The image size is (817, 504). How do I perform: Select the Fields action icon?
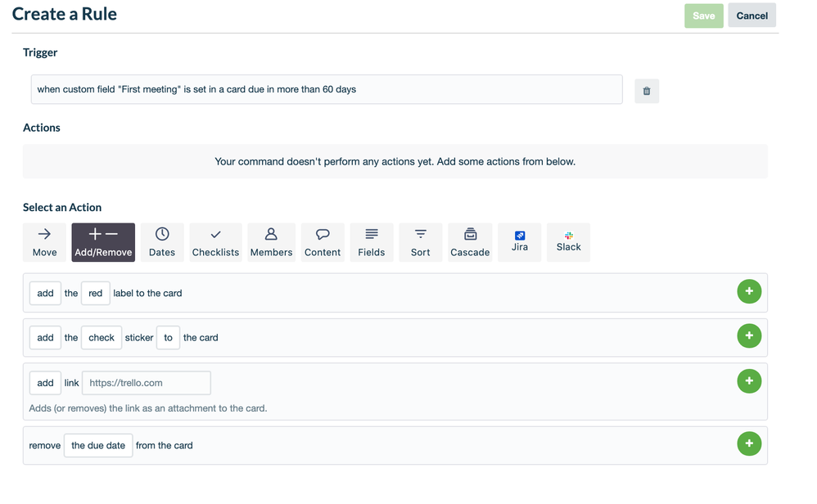click(x=372, y=241)
